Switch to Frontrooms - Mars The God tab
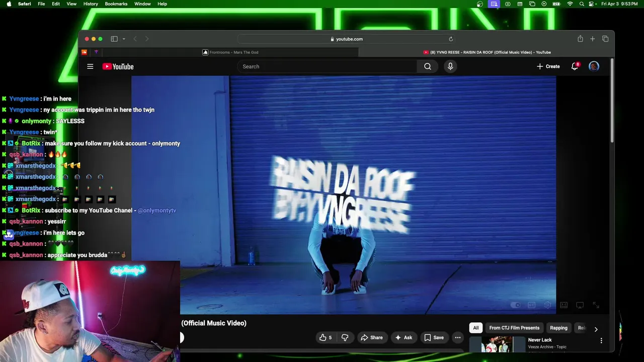This screenshot has width=644, height=362. 230,52
